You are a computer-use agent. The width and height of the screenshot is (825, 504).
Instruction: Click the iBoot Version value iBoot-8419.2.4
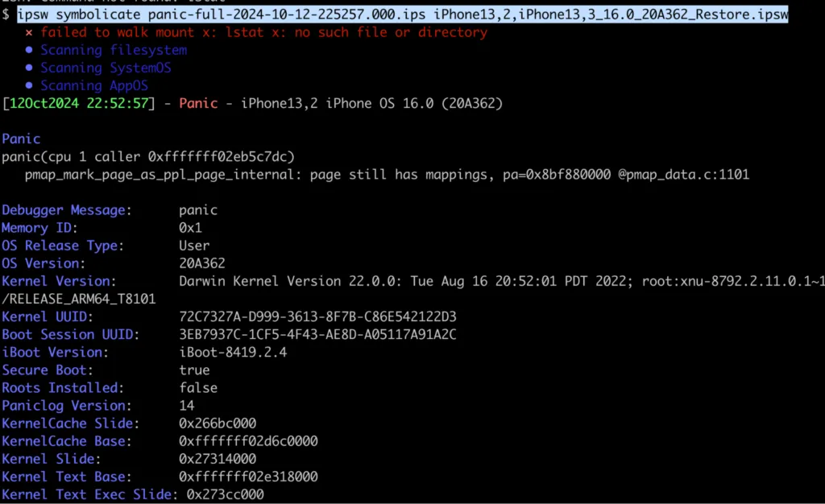coord(233,352)
